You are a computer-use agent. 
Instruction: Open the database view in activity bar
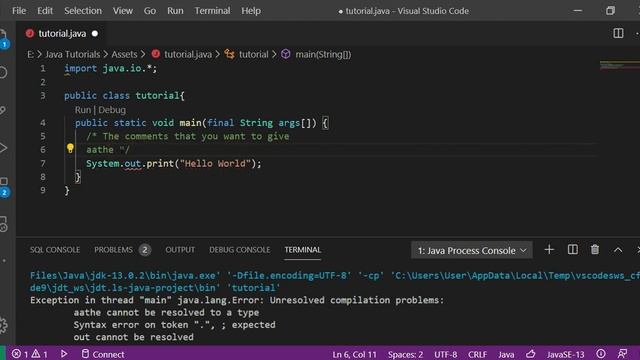pyautogui.click(x=3, y=224)
